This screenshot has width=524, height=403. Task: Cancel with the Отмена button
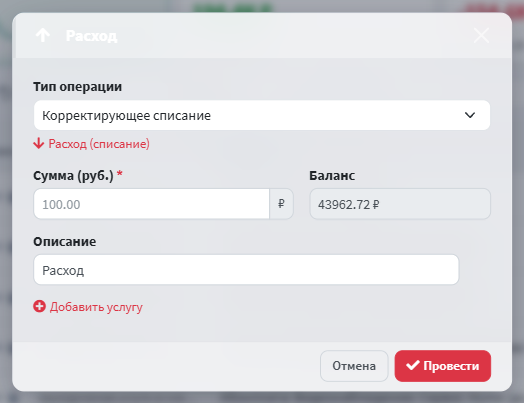tap(354, 366)
